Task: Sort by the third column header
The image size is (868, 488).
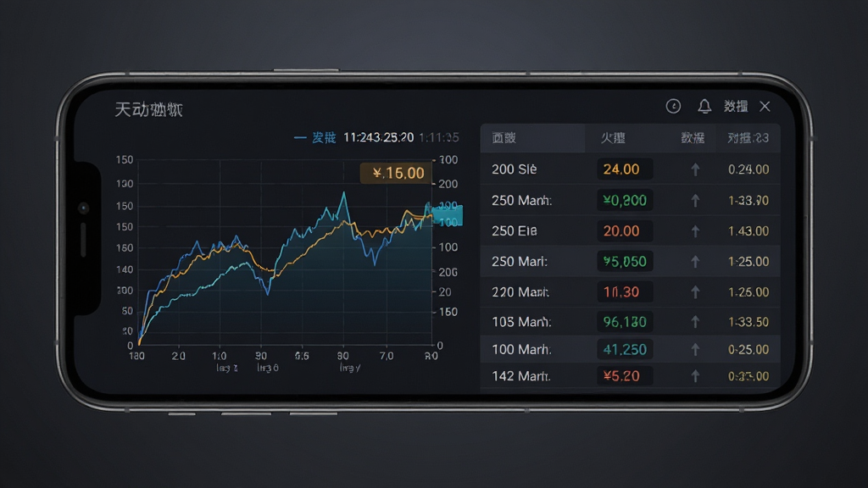Action: [x=693, y=138]
